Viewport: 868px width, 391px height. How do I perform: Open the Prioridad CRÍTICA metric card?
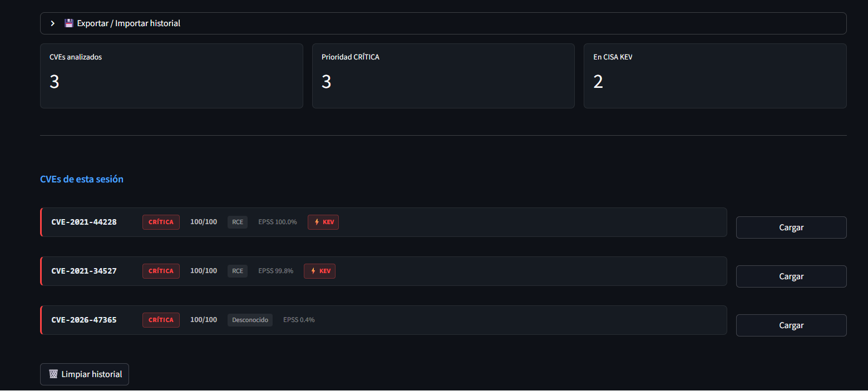443,76
